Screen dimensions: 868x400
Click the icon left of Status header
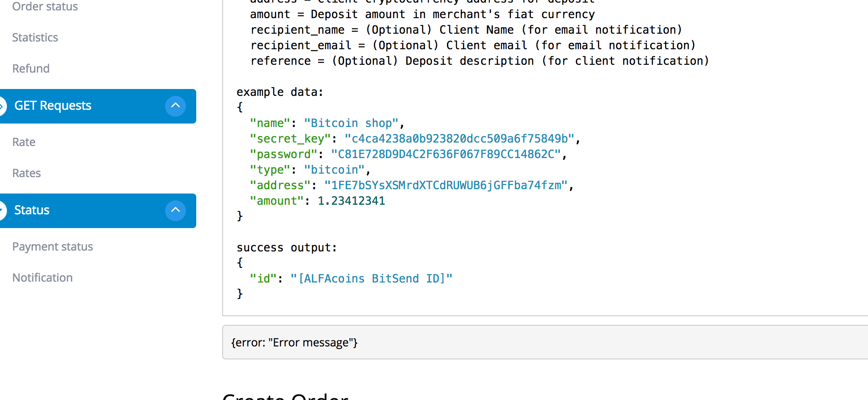(x=2, y=210)
